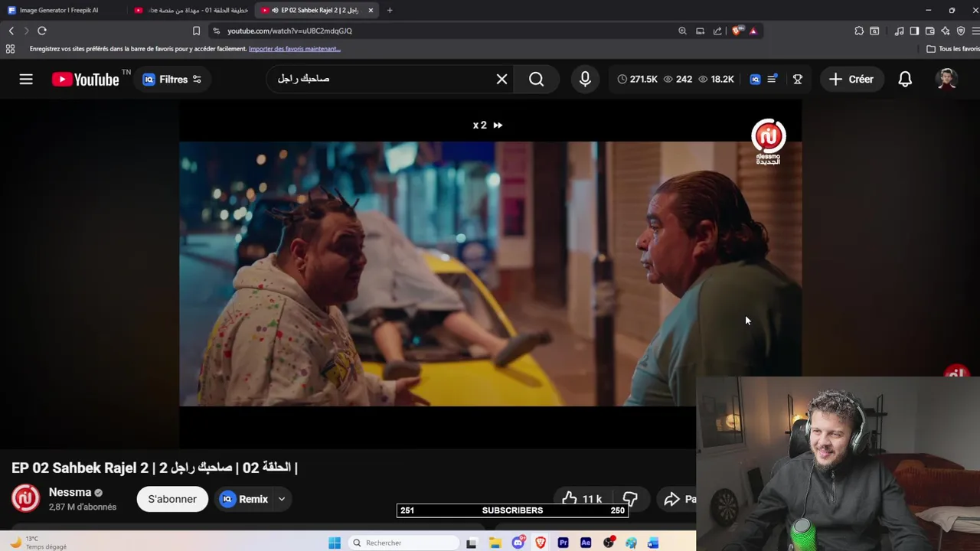Image resolution: width=980 pixels, height=551 pixels.
Task: Click the vidIQ 18.2K views stat
Action: (x=716, y=80)
